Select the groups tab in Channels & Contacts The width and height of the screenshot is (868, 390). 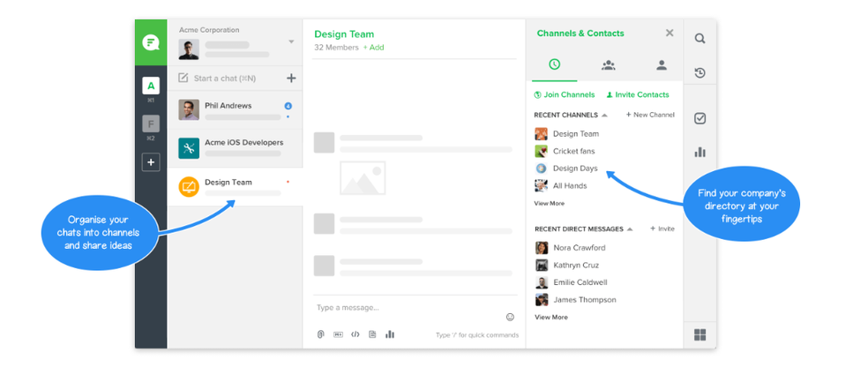coord(609,65)
